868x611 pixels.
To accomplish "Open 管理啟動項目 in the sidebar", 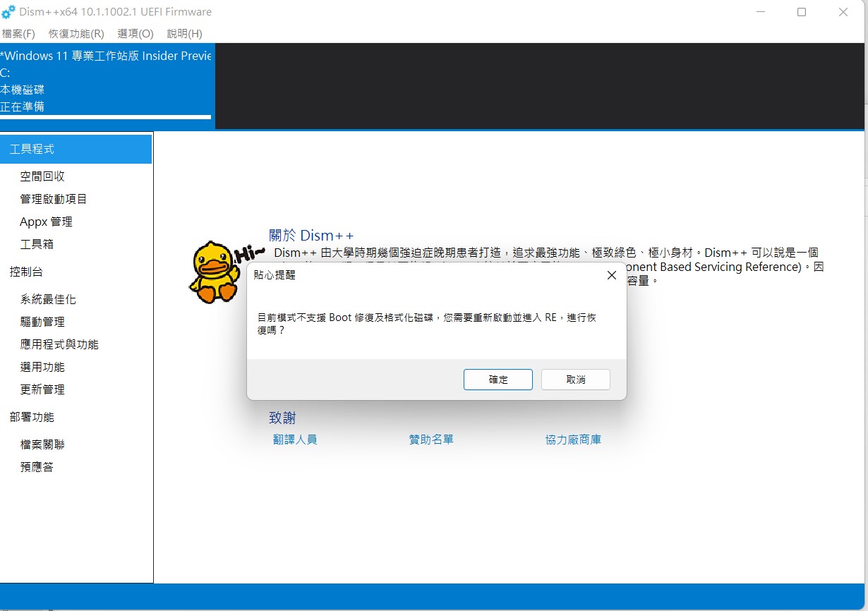I will 54,199.
